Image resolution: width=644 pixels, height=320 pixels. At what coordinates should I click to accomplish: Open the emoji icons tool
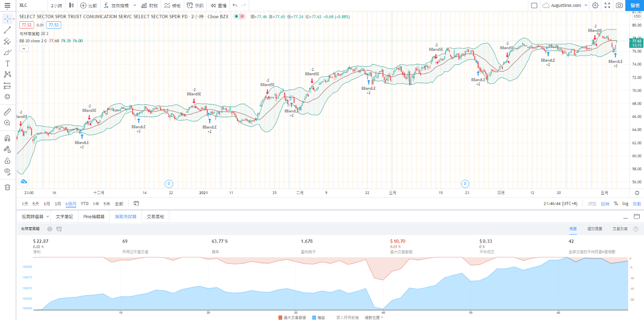[7, 97]
